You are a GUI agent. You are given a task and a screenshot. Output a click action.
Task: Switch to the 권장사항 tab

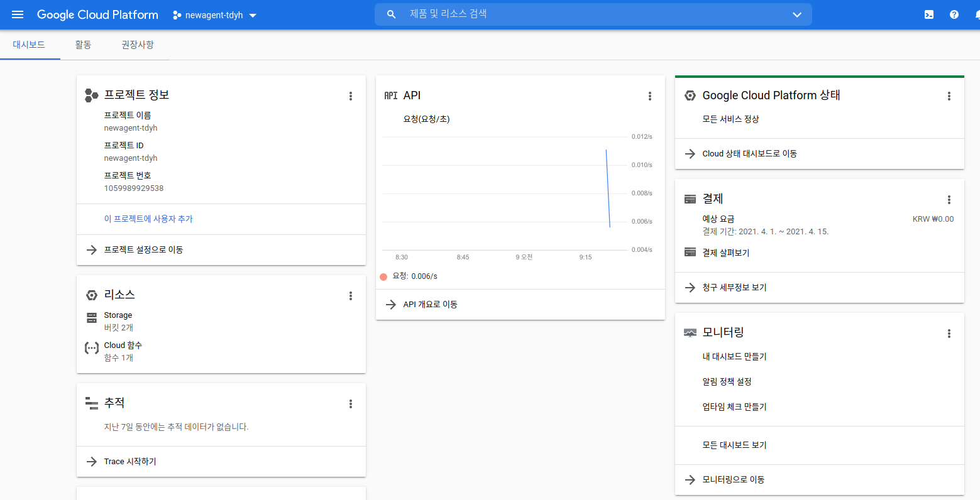pyautogui.click(x=138, y=45)
